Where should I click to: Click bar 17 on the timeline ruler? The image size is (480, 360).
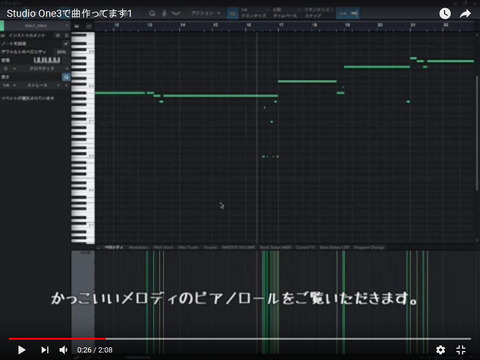pyautogui.click(x=281, y=25)
